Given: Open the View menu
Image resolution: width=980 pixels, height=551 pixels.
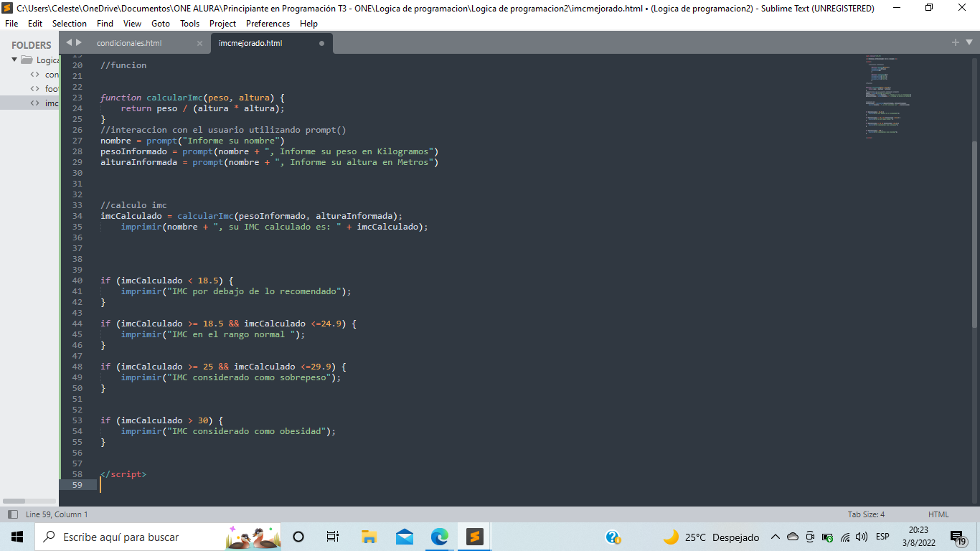Looking at the screenshot, I should pyautogui.click(x=132, y=24).
